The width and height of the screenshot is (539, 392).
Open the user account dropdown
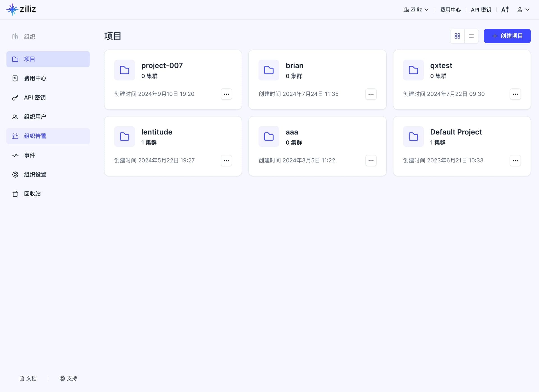click(x=523, y=10)
